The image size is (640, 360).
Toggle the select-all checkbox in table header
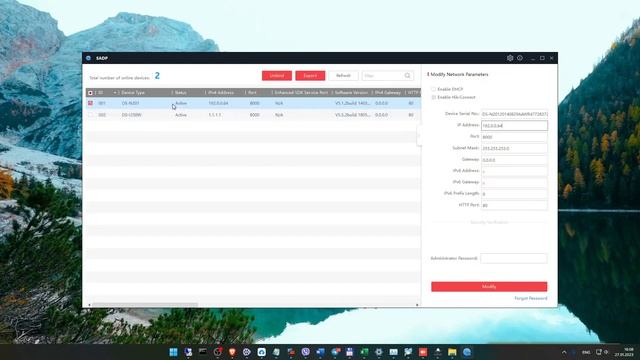(x=90, y=93)
